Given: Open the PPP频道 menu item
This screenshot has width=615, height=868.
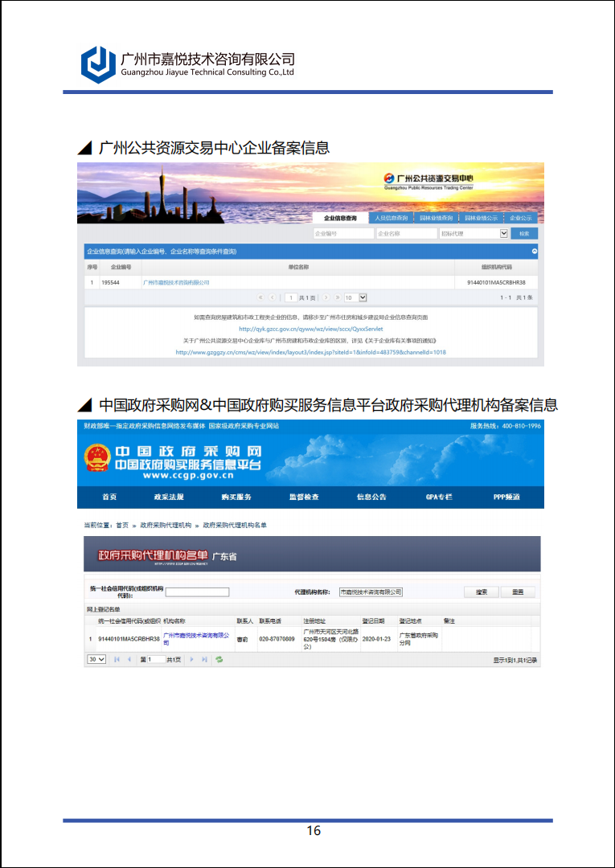Looking at the screenshot, I should (x=506, y=497).
